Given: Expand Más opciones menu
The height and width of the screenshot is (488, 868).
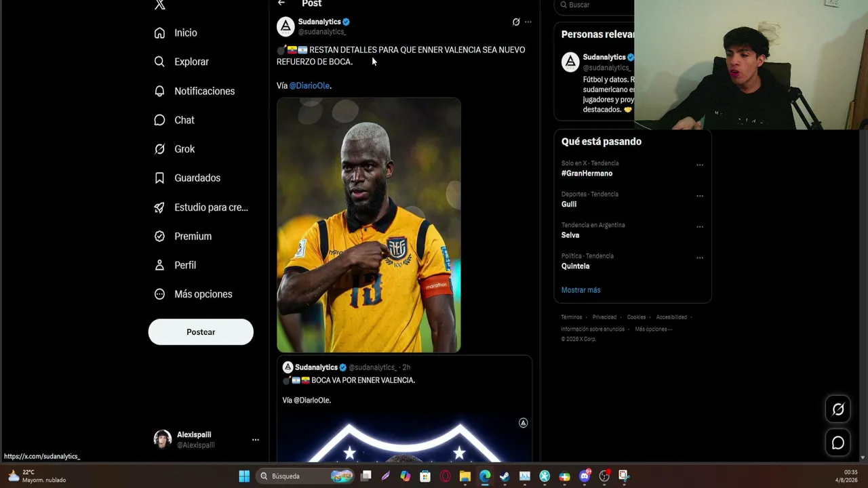Looking at the screenshot, I should [x=193, y=294].
